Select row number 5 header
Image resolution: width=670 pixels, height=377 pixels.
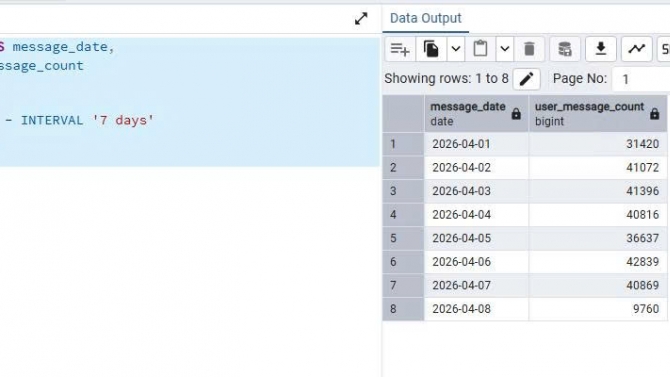[x=403, y=238]
